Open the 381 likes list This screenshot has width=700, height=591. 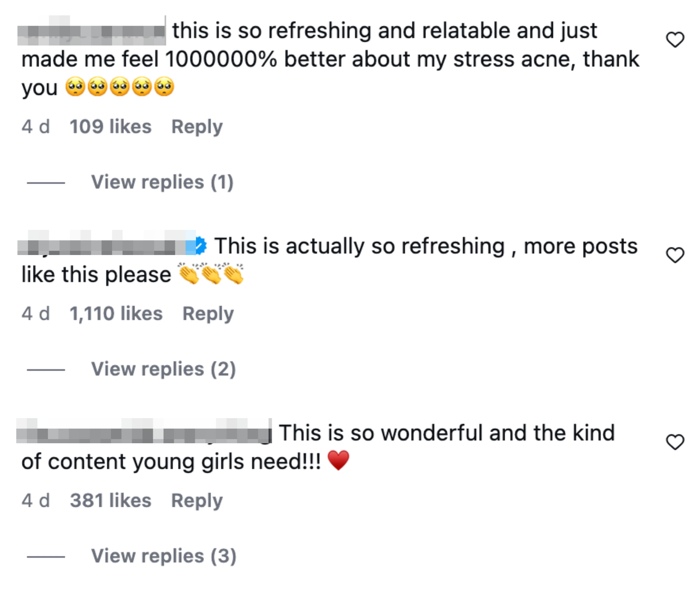pyautogui.click(x=111, y=501)
